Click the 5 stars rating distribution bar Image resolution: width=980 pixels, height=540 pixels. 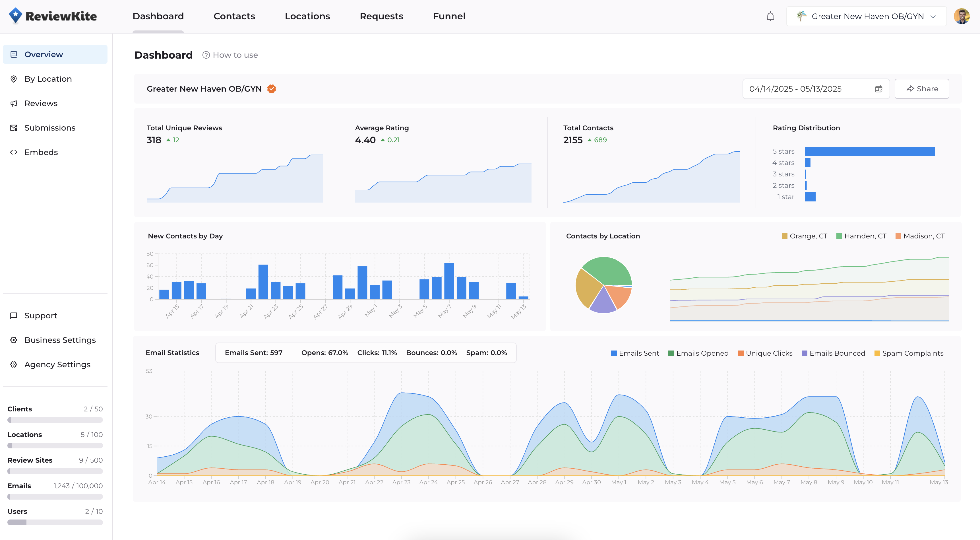pyautogui.click(x=869, y=151)
